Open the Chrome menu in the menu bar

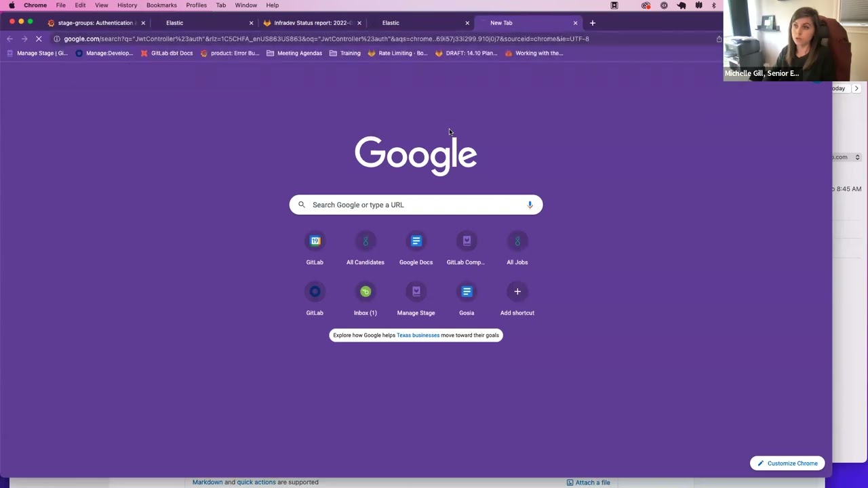pos(35,5)
